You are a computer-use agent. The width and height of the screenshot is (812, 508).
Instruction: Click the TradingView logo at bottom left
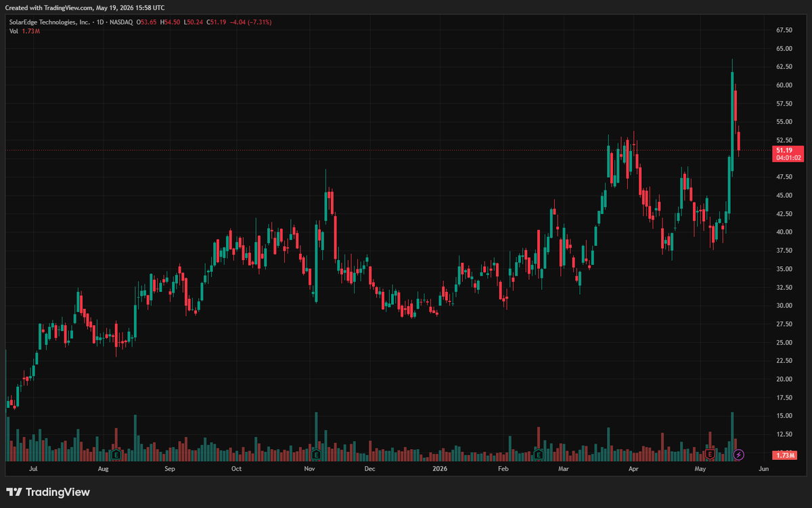(x=47, y=492)
